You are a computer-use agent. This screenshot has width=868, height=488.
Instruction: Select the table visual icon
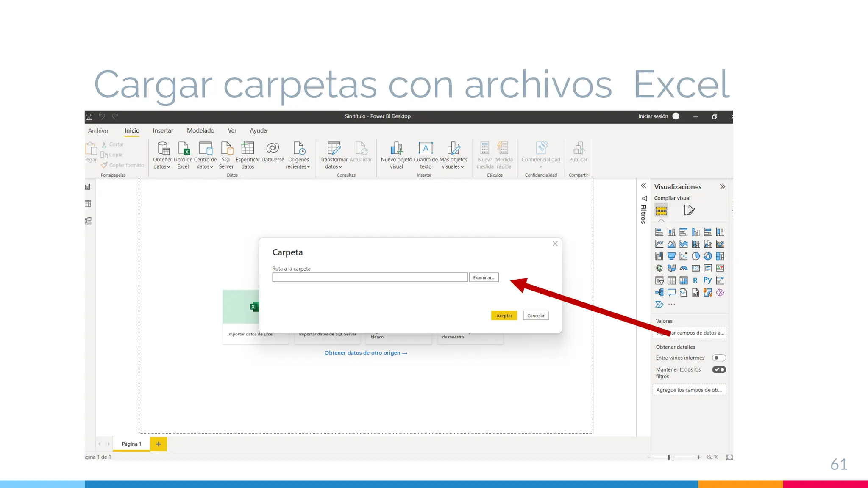pyautogui.click(x=671, y=280)
